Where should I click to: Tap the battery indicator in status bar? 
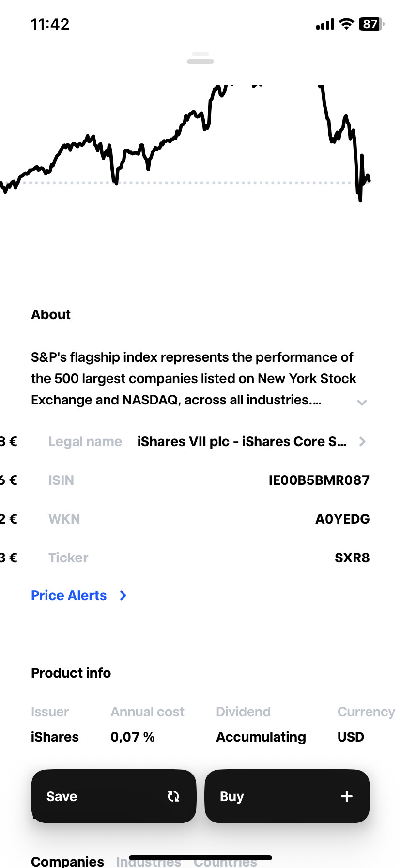point(371,24)
